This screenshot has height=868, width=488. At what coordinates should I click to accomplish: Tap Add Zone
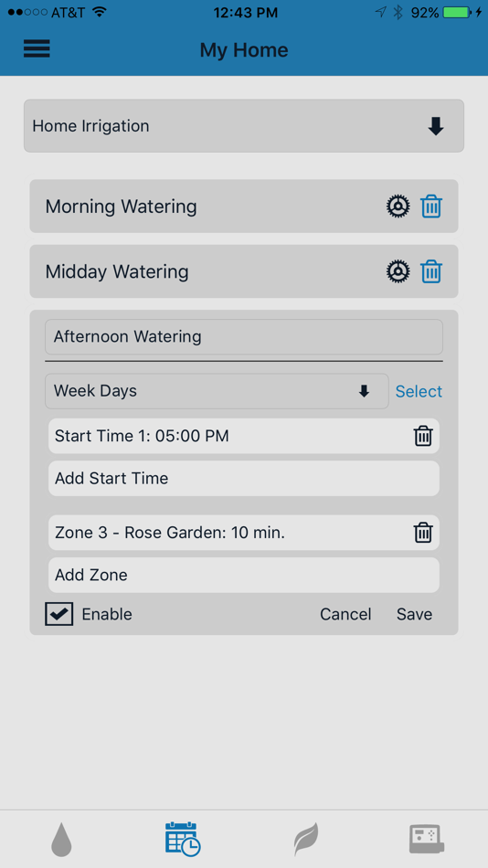[244, 575]
